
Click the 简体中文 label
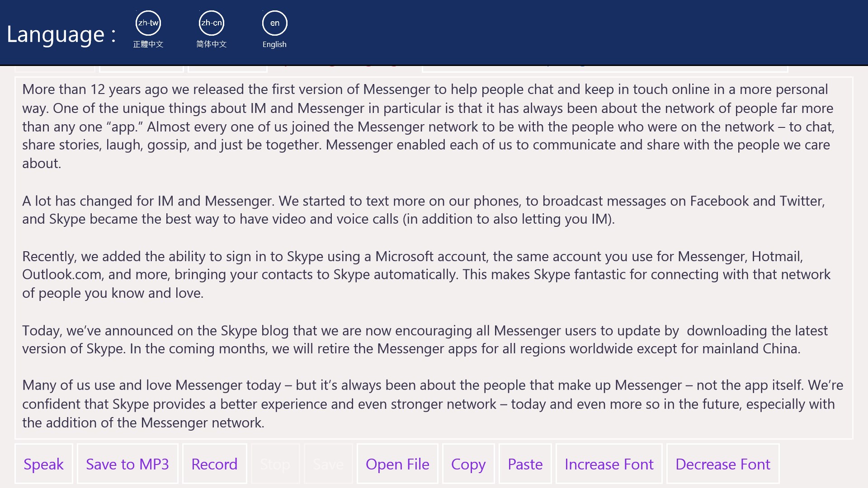tap(211, 44)
